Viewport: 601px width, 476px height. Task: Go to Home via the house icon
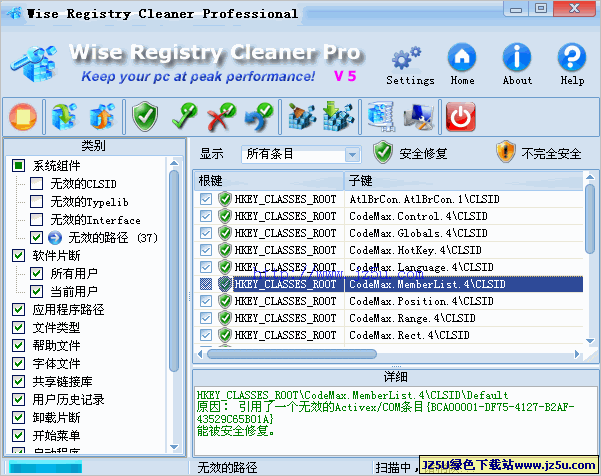[462, 57]
